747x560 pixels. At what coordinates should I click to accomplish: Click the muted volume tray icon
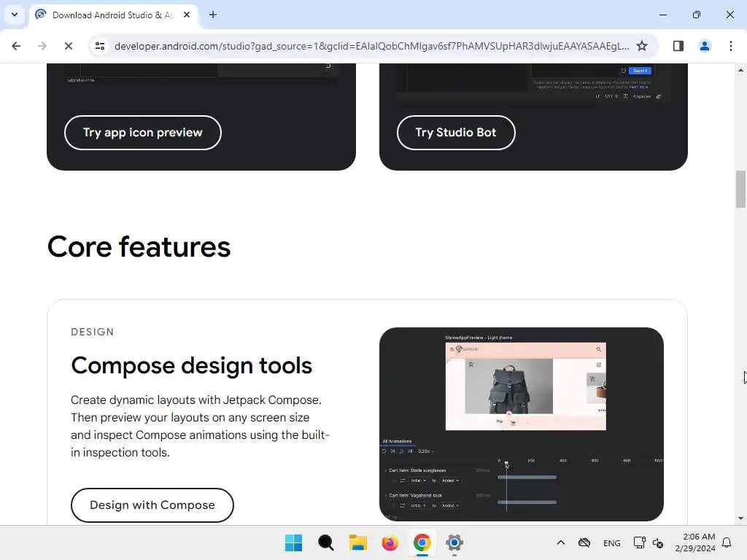[x=658, y=542]
